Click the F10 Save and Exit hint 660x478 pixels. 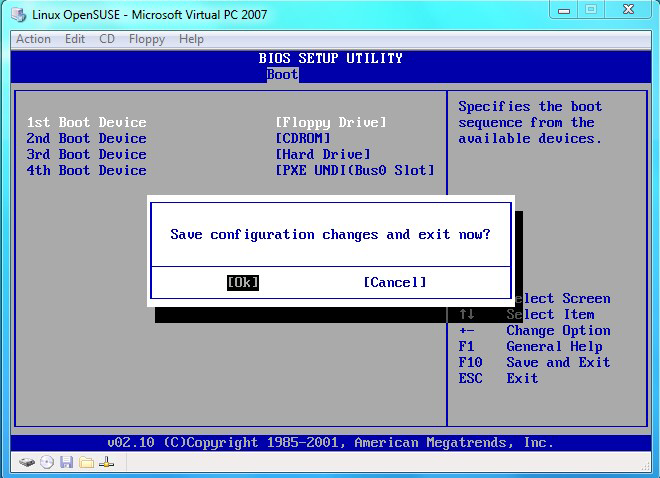(x=534, y=362)
